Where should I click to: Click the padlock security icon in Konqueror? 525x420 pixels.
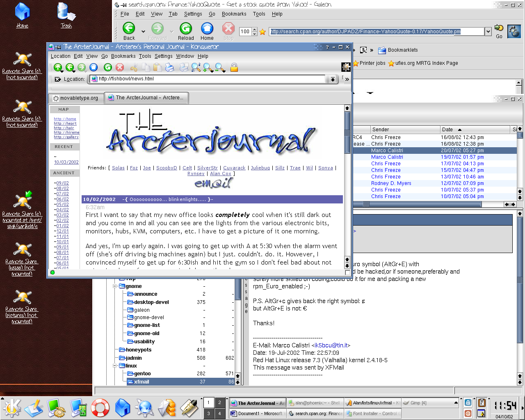click(x=234, y=68)
